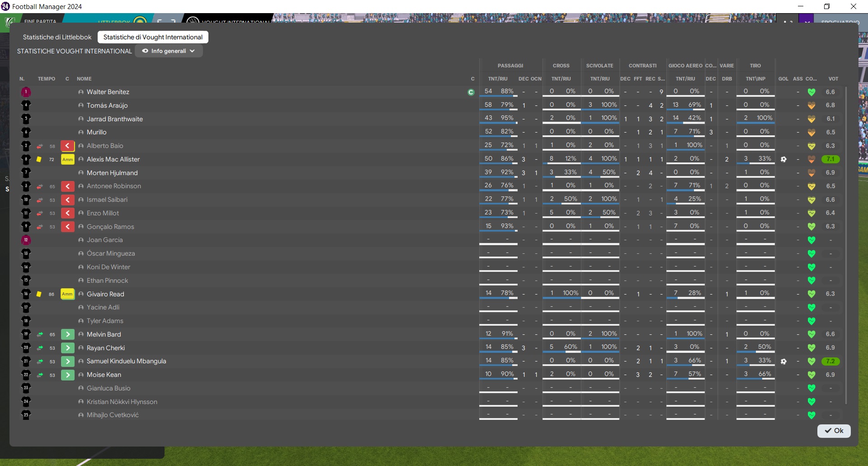Sort the table by the NOME column
The height and width of the screenshot is (466, 868).
[x=84, y=79]
